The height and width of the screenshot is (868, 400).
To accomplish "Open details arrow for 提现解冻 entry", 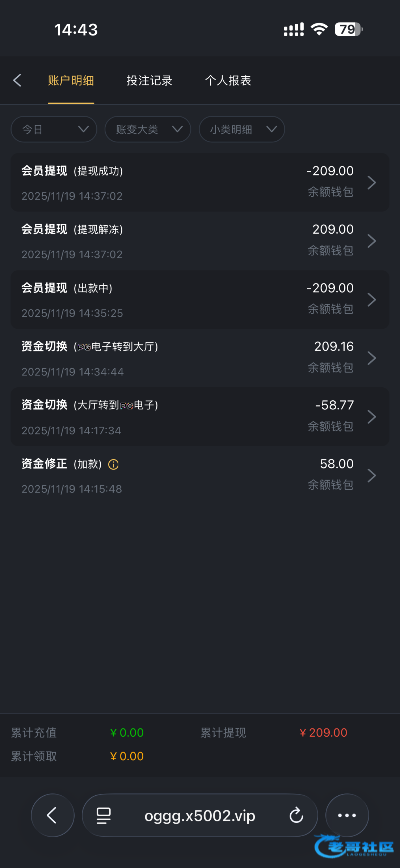I will coord(372,241).
